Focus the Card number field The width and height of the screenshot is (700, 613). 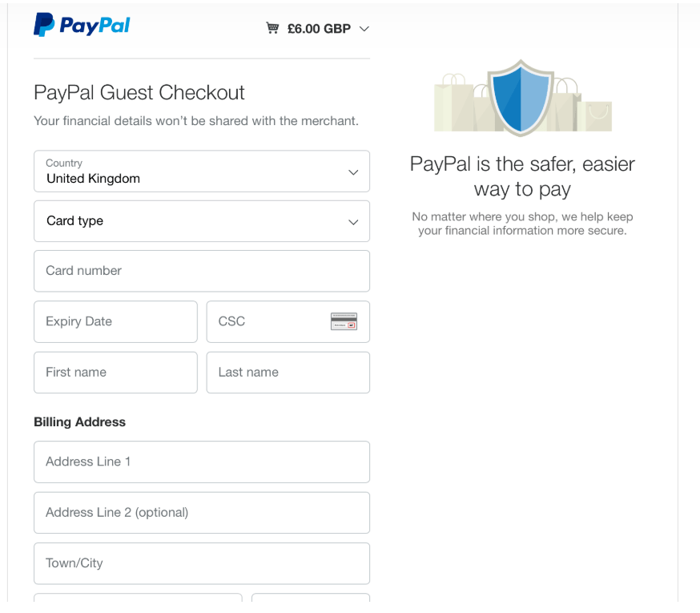pos(202,271)
